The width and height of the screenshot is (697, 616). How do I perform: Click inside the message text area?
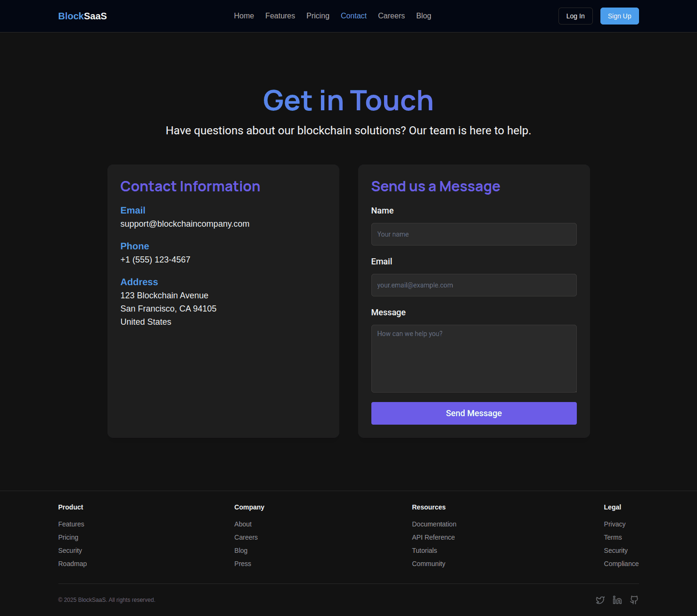click(x=474, y=358)
